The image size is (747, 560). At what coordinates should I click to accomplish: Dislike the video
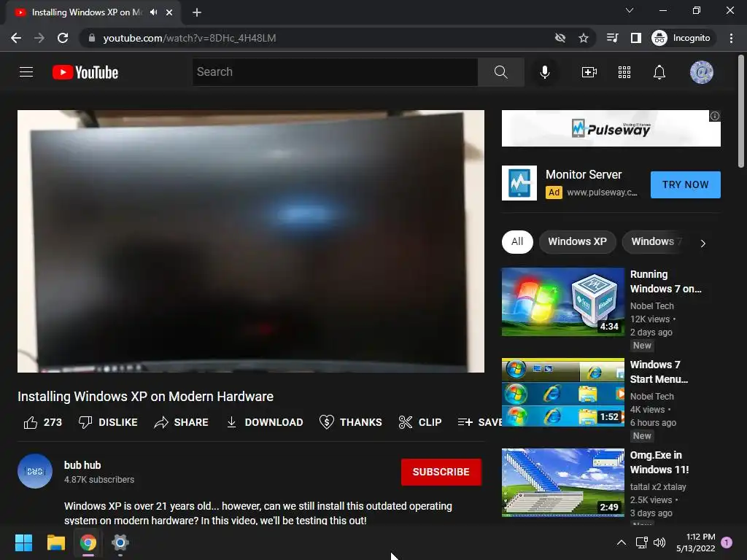108,422
